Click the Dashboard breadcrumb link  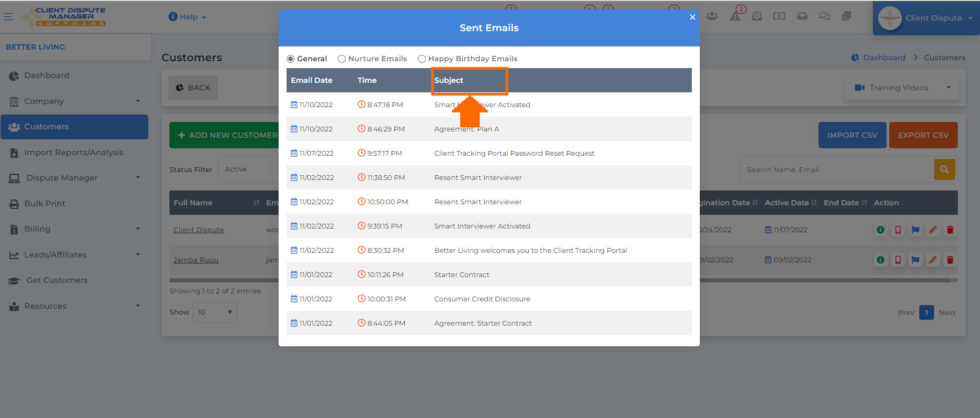(x=878, y=58)
